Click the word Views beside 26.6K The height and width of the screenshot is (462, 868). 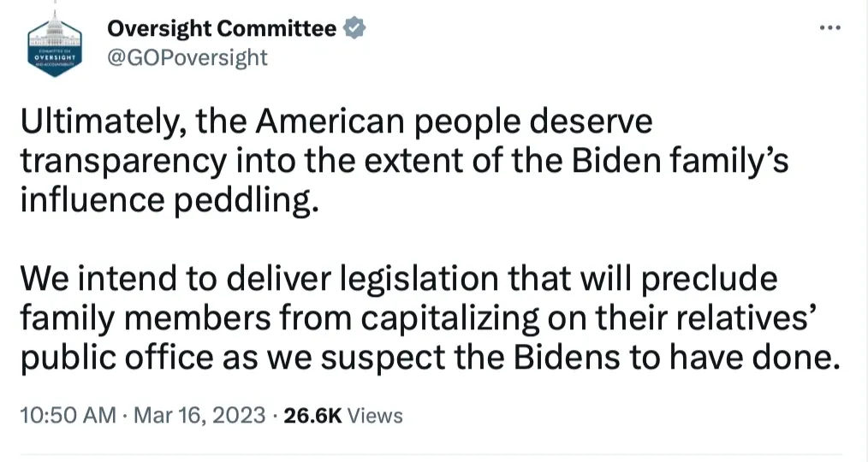pos(375,415)
